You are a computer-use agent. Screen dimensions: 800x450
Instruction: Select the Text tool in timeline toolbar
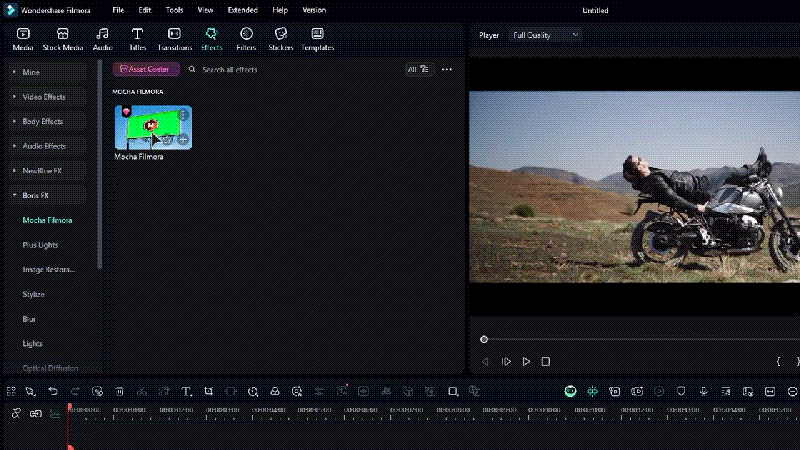coord(186,391)
